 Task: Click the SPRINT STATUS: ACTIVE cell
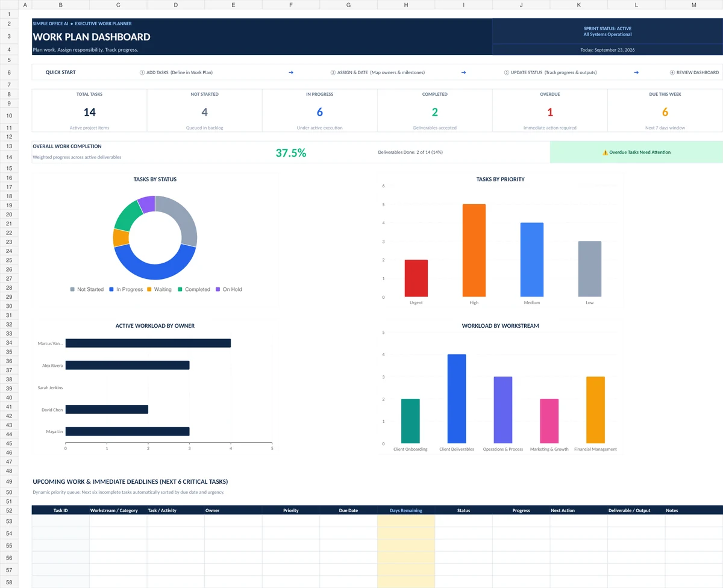click(607, 31)
